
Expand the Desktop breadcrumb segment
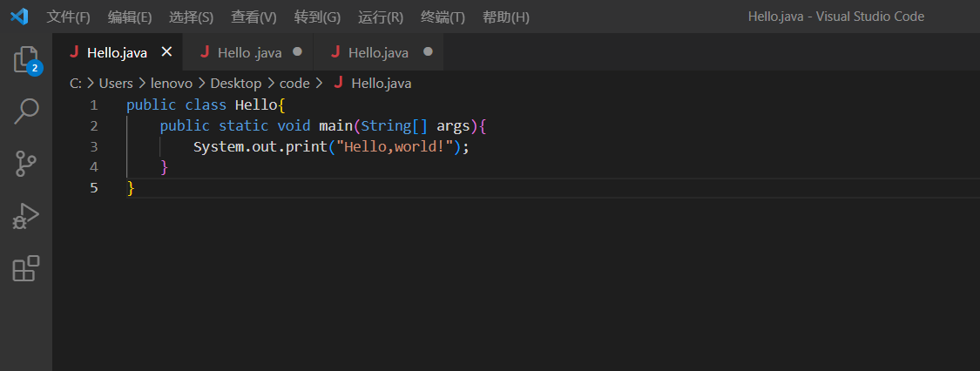point(235,84)
